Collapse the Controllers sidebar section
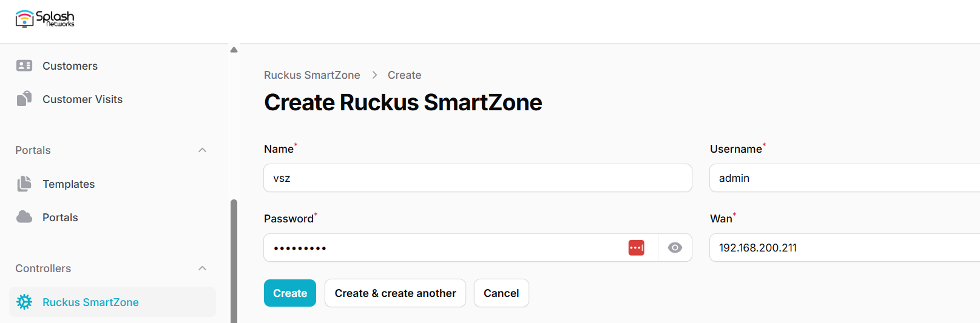This screenshot has height=323, width=980. coord(203,268)
